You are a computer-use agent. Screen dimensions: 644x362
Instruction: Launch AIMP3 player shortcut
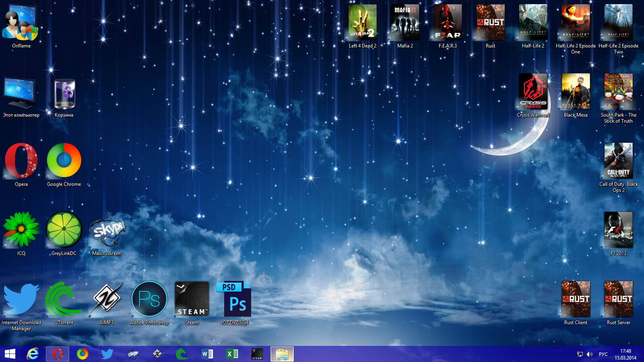(107, 304)
